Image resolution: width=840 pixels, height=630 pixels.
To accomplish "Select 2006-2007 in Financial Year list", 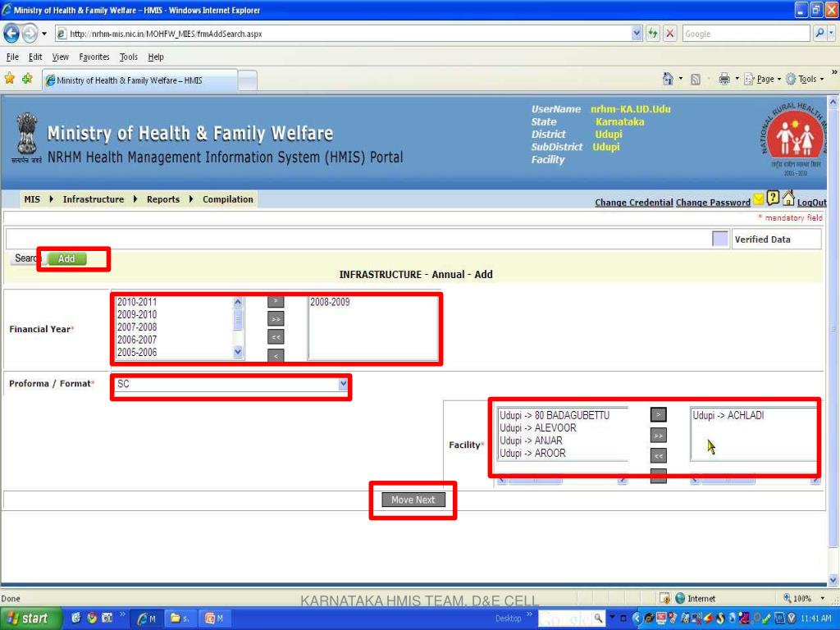I will (x=137, y=340).
